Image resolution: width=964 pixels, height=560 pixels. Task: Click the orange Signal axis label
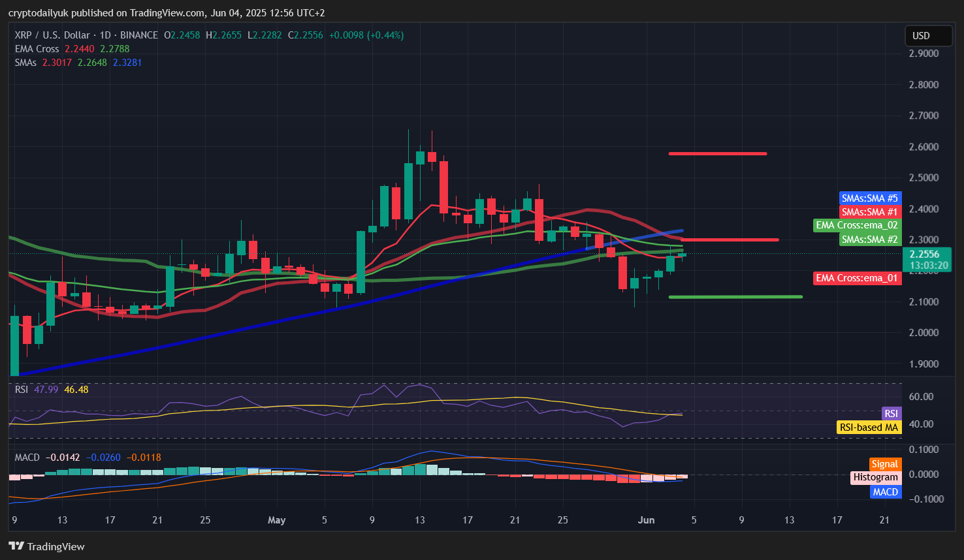pos(885,464)
